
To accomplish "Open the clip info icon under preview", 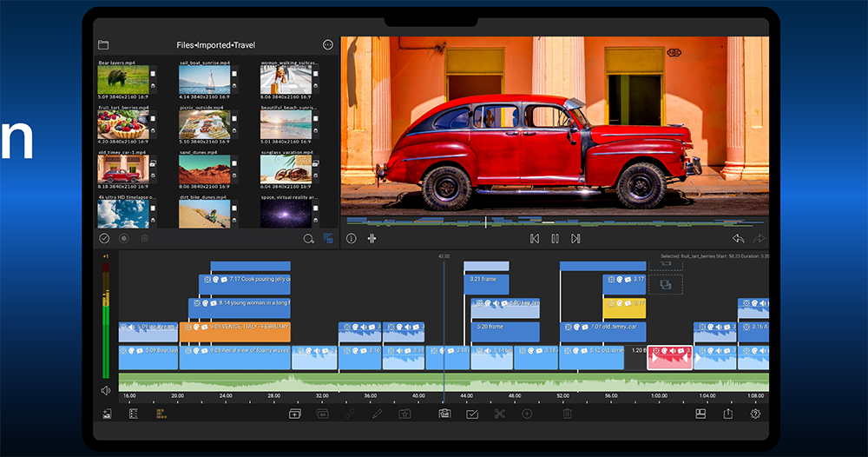I will [352, 238].
